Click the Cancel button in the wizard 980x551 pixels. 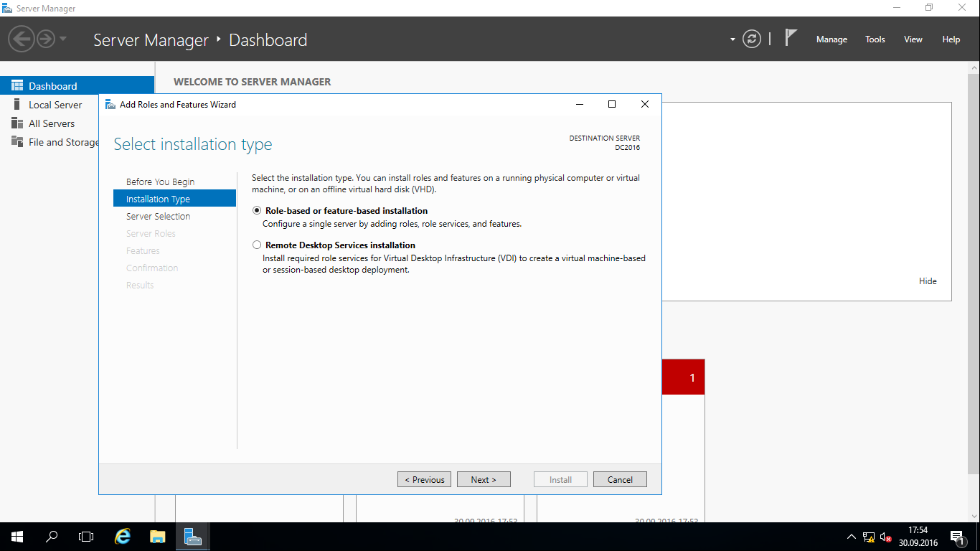point(620,479)
